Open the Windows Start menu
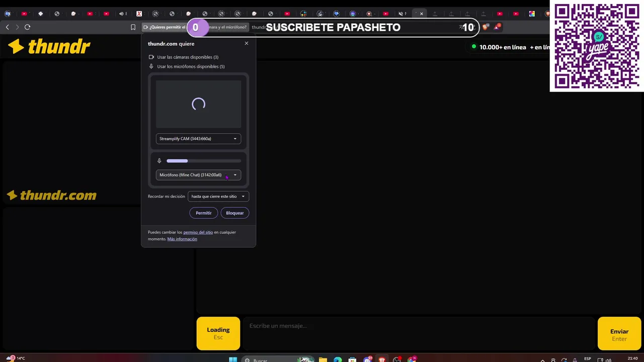Screen dimensions: 644x362 pos(233,359)
